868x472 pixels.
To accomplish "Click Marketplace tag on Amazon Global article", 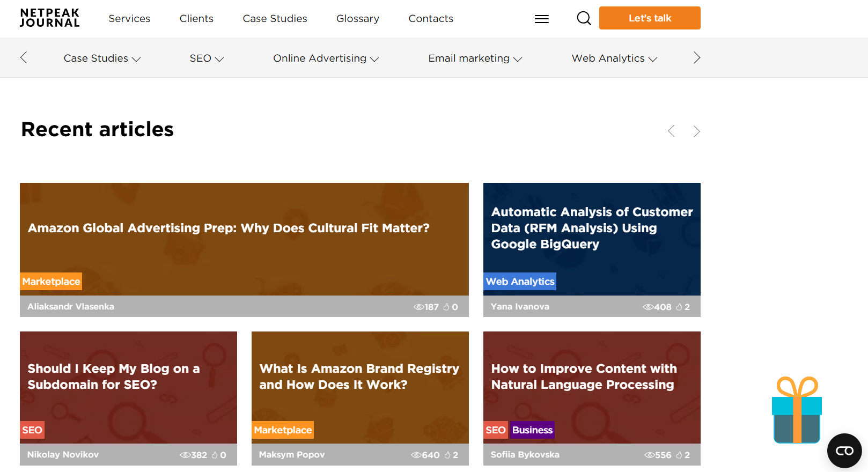I will coord(51,282).
